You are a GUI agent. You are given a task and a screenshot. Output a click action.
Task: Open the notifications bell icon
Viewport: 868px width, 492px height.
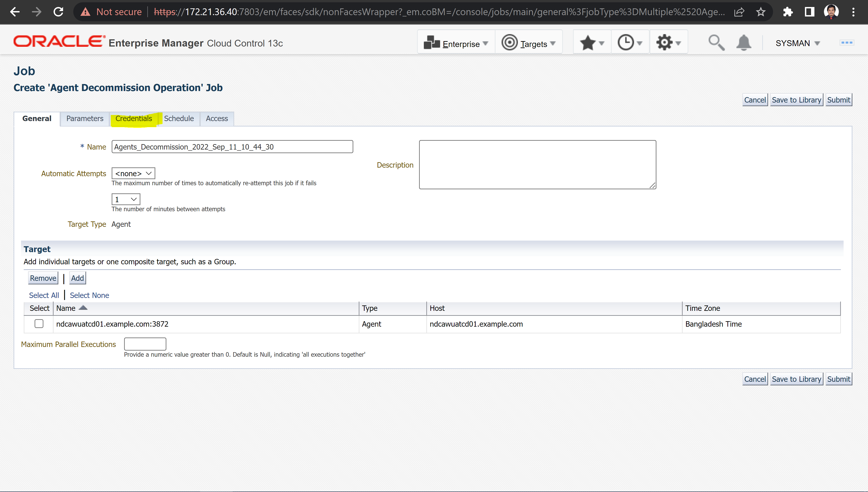pyautogui.click(x=744, y=43)
